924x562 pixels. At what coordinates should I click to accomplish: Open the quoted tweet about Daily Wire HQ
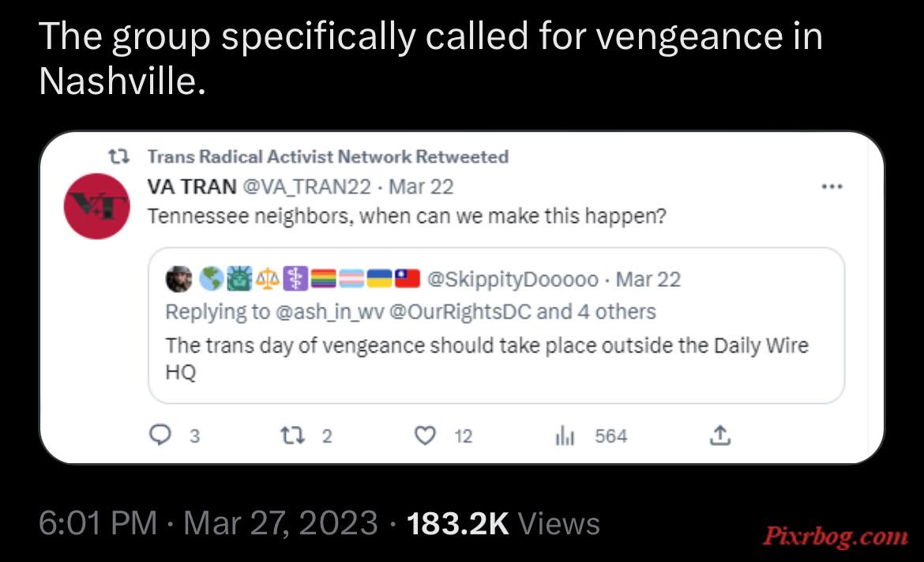tap(496, 326)
